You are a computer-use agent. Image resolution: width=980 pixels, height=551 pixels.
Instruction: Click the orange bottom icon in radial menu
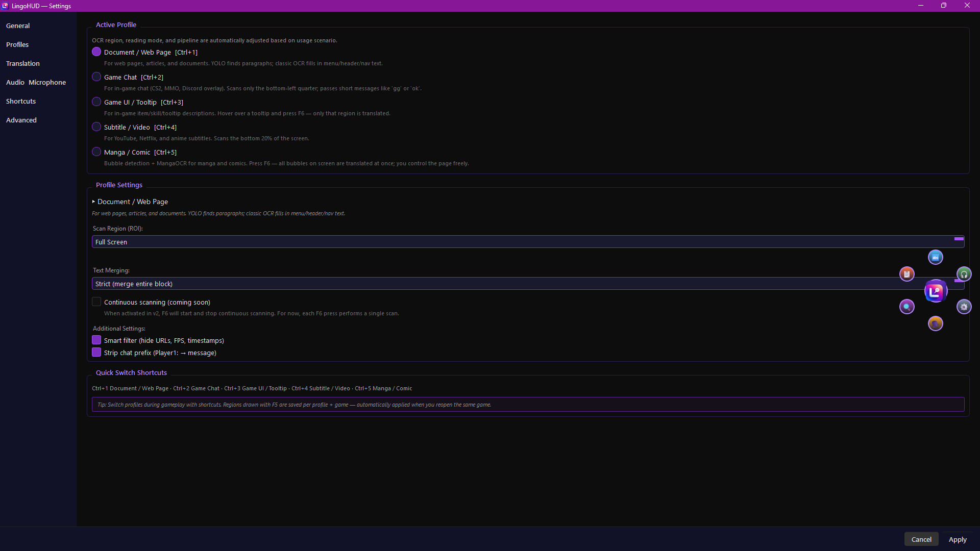[x=935, y=323]
